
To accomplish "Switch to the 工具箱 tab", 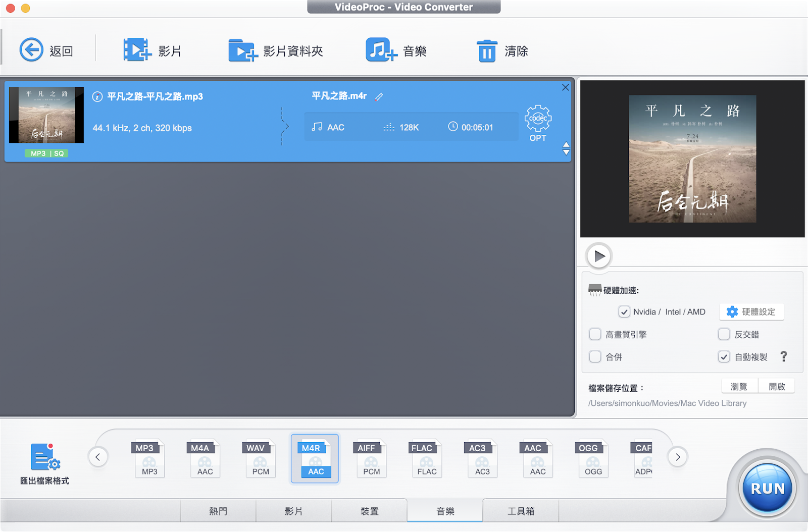I will (521, 511).
